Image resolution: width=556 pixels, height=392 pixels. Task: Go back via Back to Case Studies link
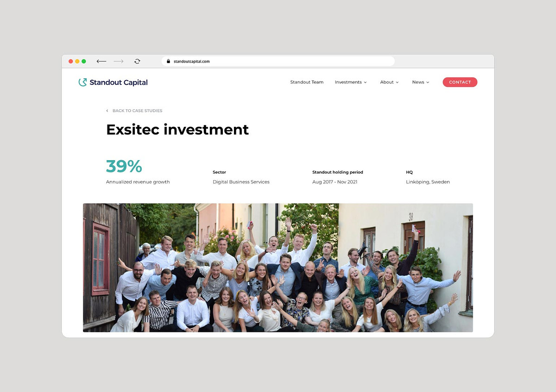(x=137, y=111)
